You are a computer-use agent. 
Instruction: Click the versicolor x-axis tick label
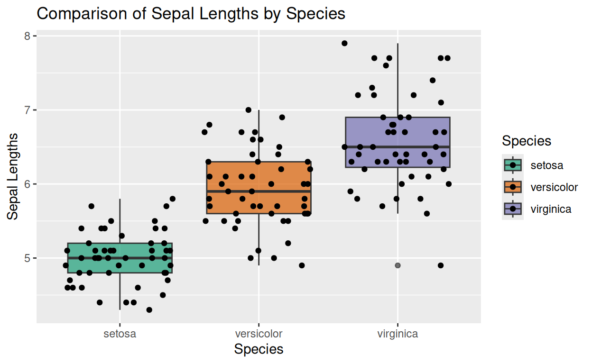pos(259,334)
